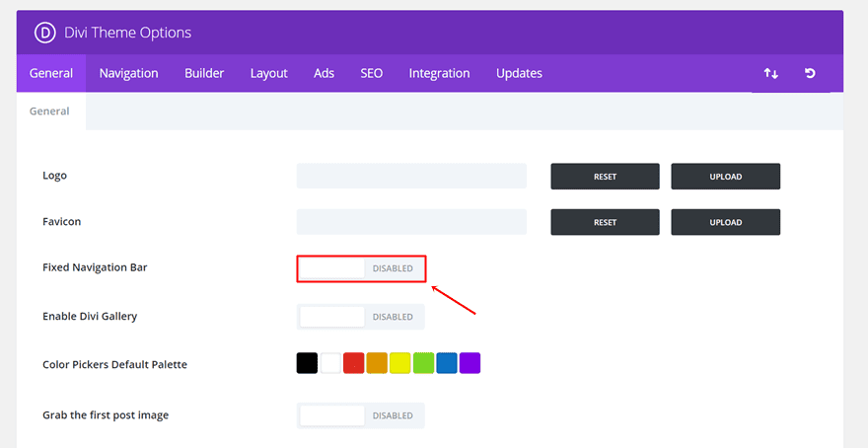The image size is (868, 448).
Task: Select the General sub-tab
Action: coord(49,112)
